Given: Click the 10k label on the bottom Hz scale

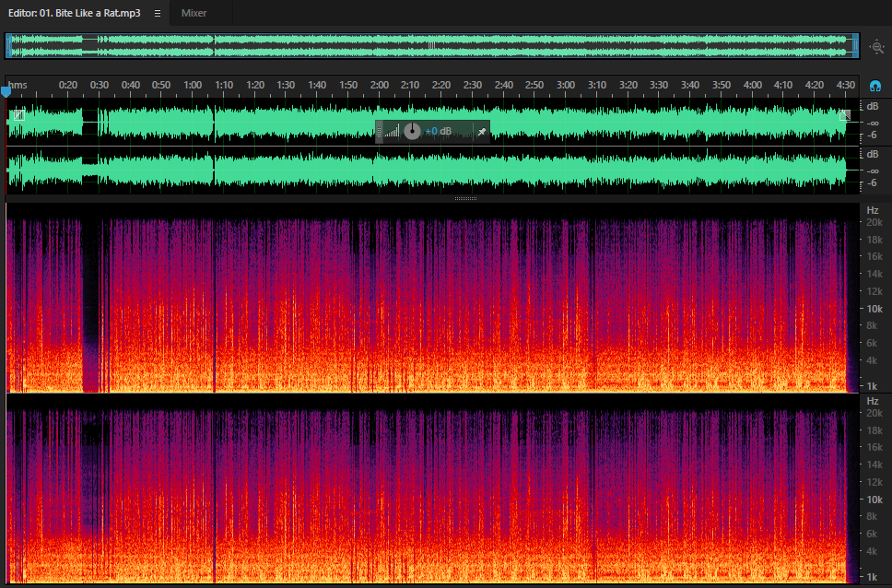Looking at the screenshot, I should 874,500.
